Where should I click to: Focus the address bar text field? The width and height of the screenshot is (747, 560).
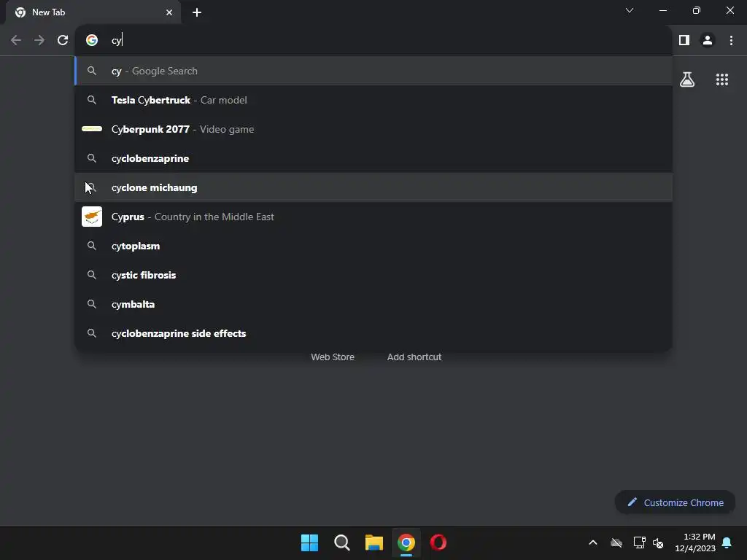tap(373, 40)
